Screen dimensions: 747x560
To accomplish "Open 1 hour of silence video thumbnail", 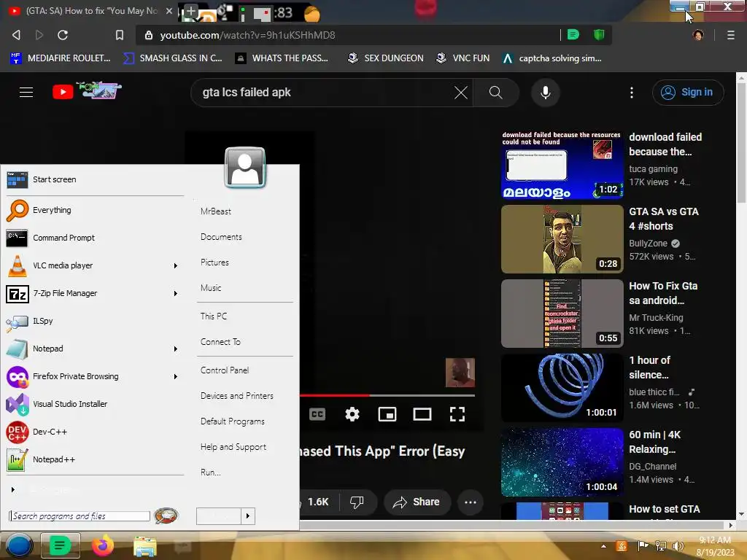I will pos(562,388).
